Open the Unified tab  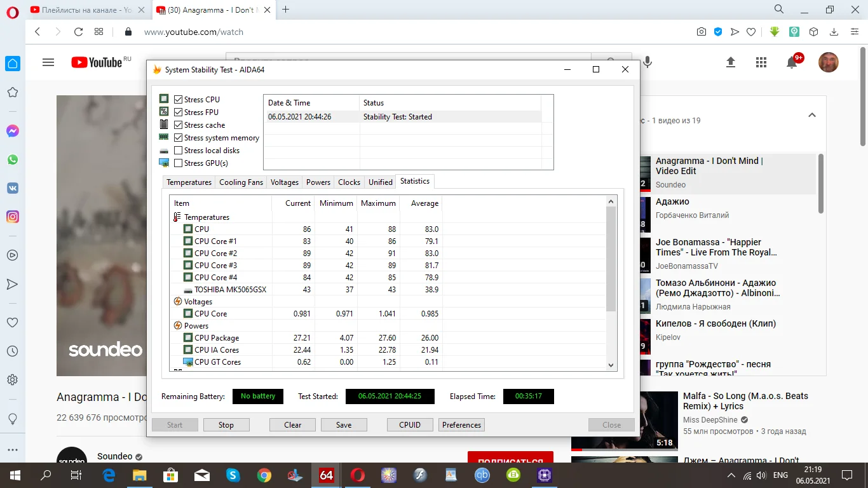pyautogui.click(x=380, y=182)
